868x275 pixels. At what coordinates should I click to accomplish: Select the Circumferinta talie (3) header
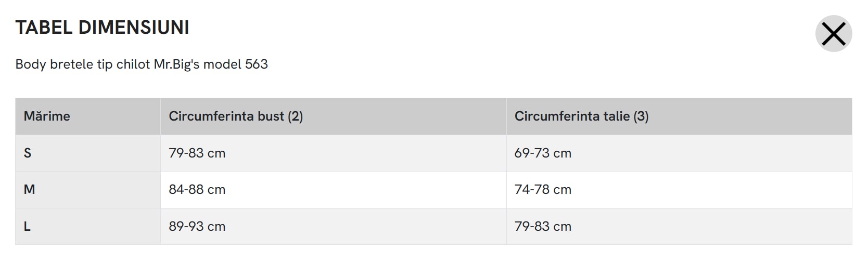[581, 116]
